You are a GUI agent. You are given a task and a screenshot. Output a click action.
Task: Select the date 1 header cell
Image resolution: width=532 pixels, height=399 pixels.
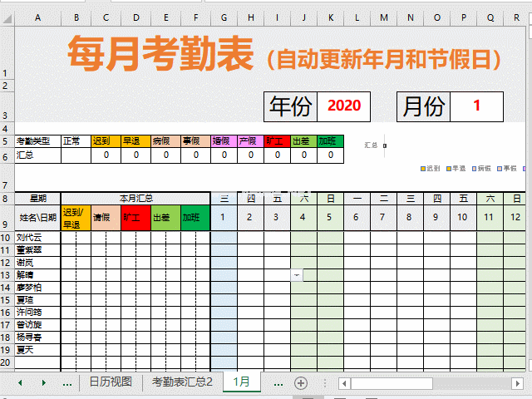224,218
